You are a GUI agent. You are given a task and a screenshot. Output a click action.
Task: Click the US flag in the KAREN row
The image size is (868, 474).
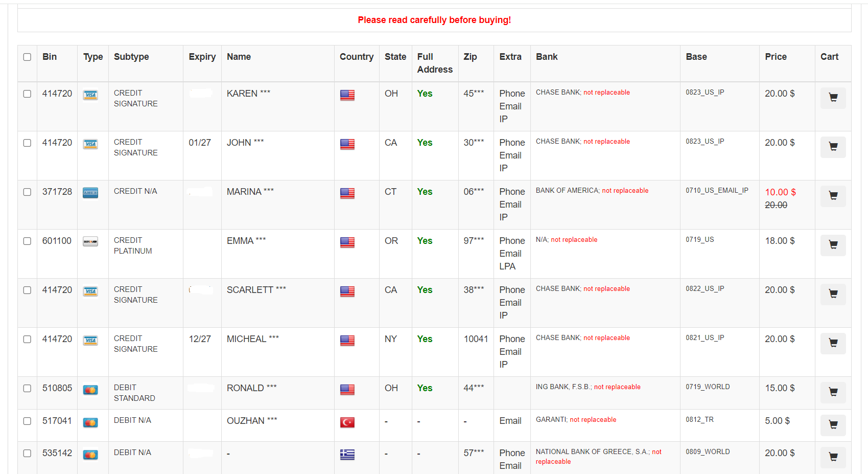click(347, 95)
